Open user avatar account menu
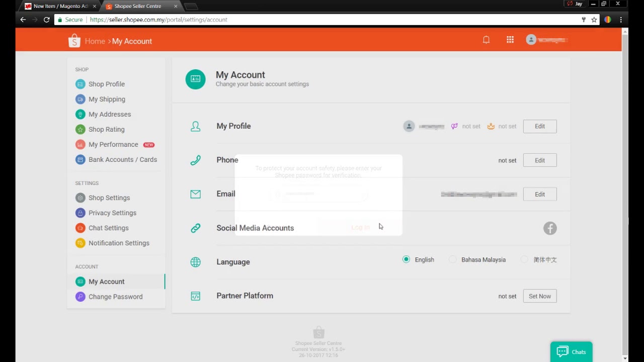644x362 pixels. tap(546, 40)
